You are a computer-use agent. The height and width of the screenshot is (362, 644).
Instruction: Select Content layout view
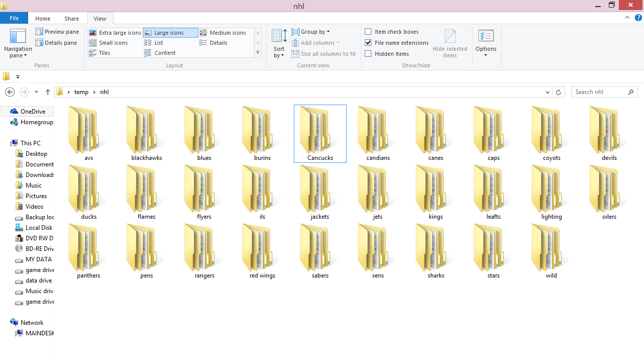tap(160, 53)
